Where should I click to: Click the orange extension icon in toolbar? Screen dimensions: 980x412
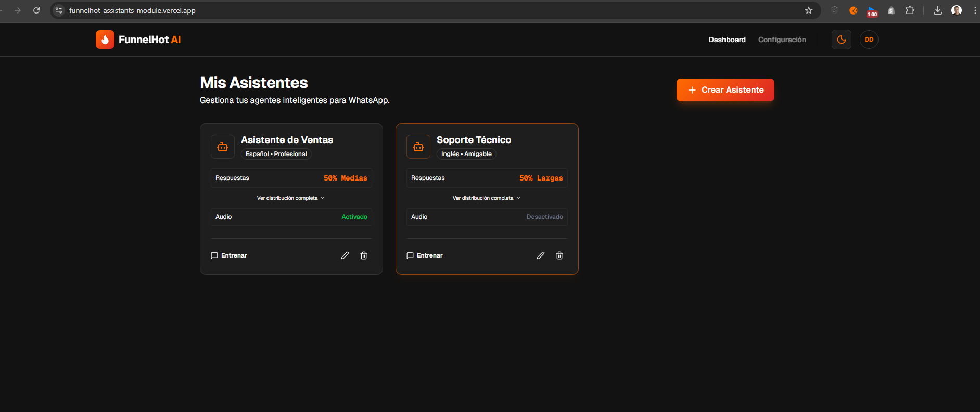854,10
